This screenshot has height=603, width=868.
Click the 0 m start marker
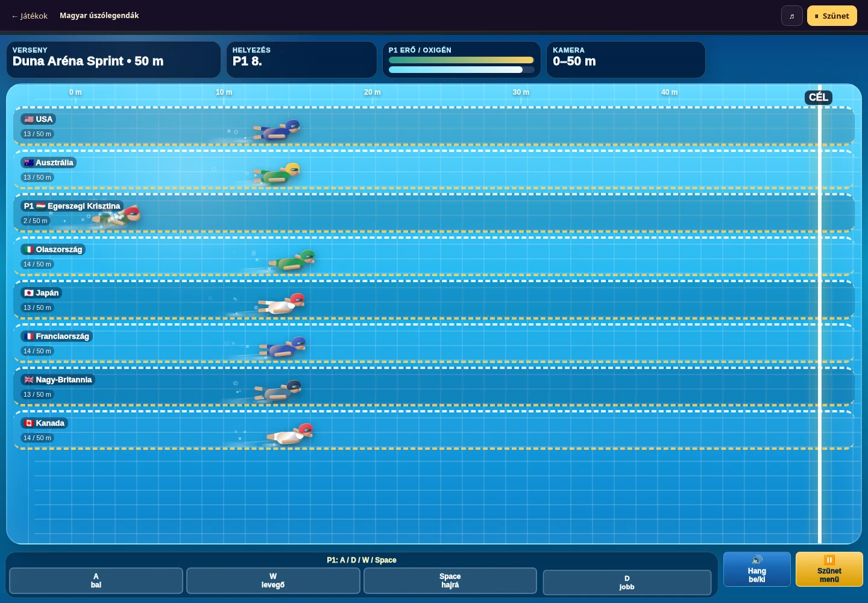75,92
